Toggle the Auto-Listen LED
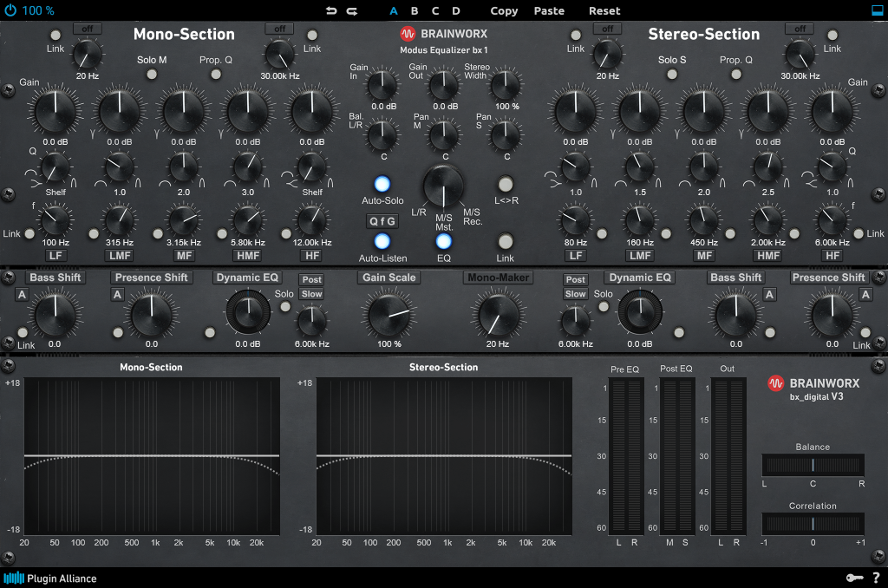Image resolution: width=888 pixels, height=588 pixels. point(382,241)
